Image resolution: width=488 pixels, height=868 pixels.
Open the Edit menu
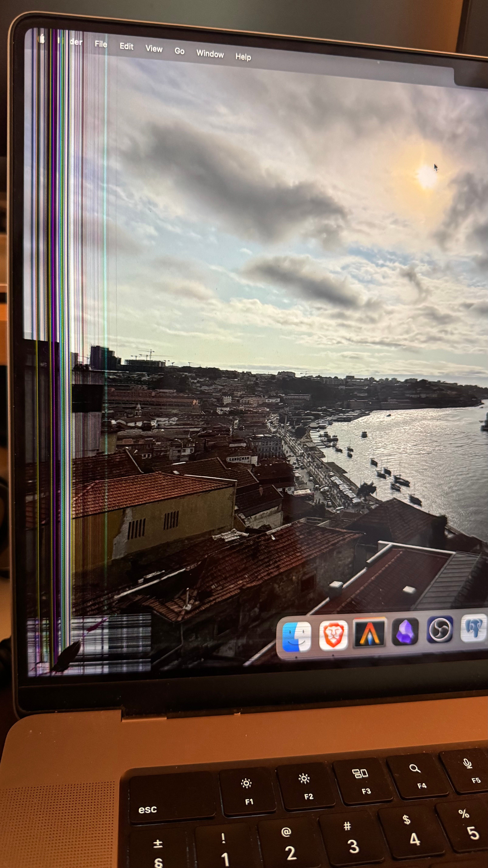126,46
